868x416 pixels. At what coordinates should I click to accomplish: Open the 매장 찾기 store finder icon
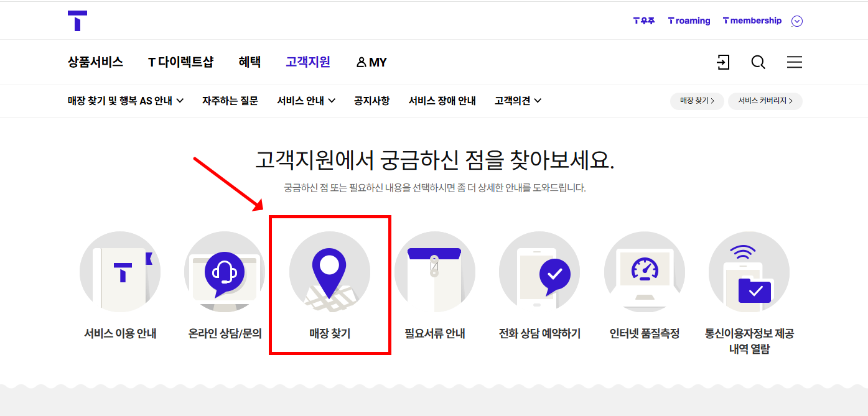[330, 272]
